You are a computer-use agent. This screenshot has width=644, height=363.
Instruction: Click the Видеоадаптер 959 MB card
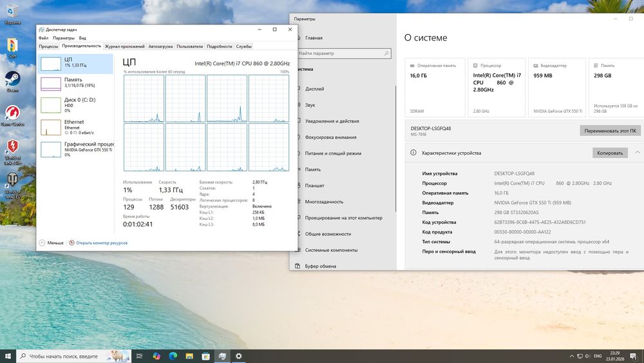coord(558,88)
